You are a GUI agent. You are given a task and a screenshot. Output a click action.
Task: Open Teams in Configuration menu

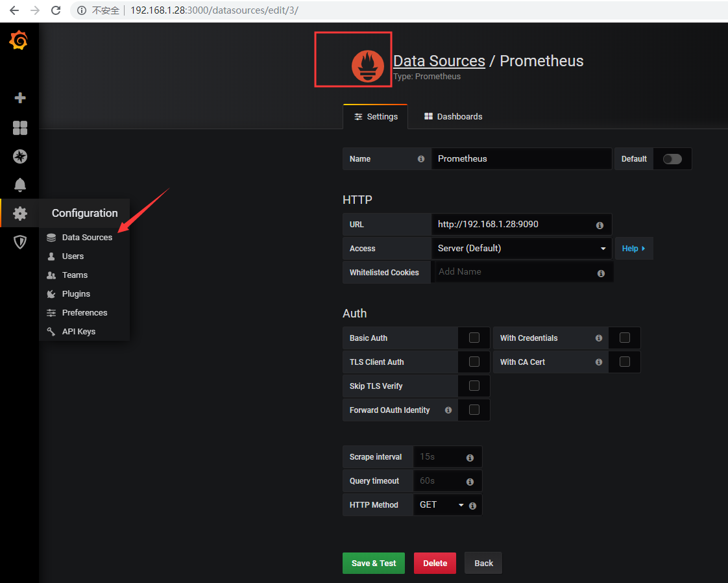84,275
